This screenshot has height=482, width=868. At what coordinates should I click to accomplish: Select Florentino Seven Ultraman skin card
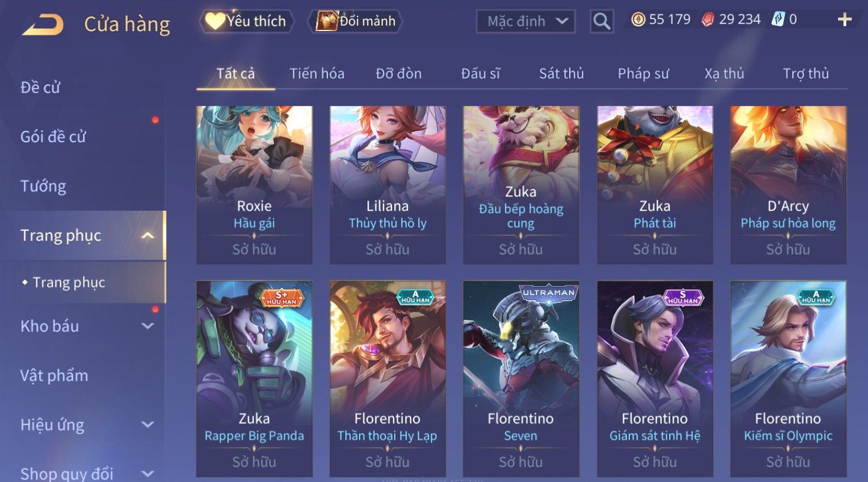coord(521,378)
